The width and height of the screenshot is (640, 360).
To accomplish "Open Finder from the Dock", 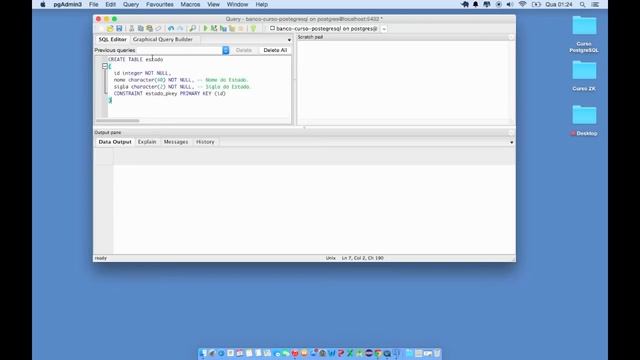I will pyautogui.click(x=203, y=353).
